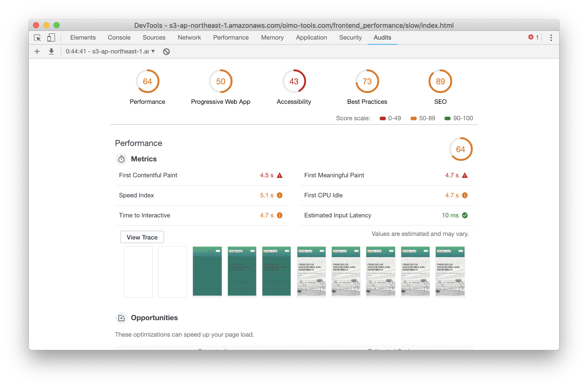
Task: Click the 5.1 s Speed Index value
Action: [267, 195]
